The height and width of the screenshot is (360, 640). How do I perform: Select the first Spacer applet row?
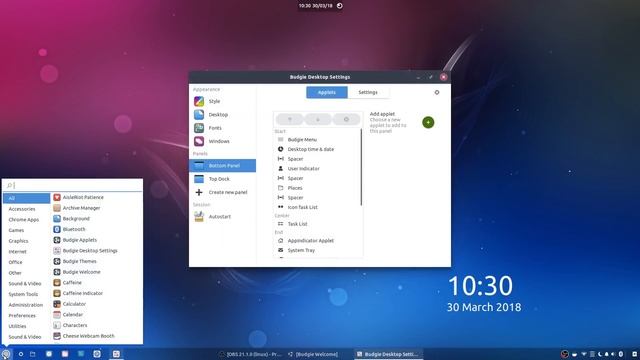click(317, 159)
